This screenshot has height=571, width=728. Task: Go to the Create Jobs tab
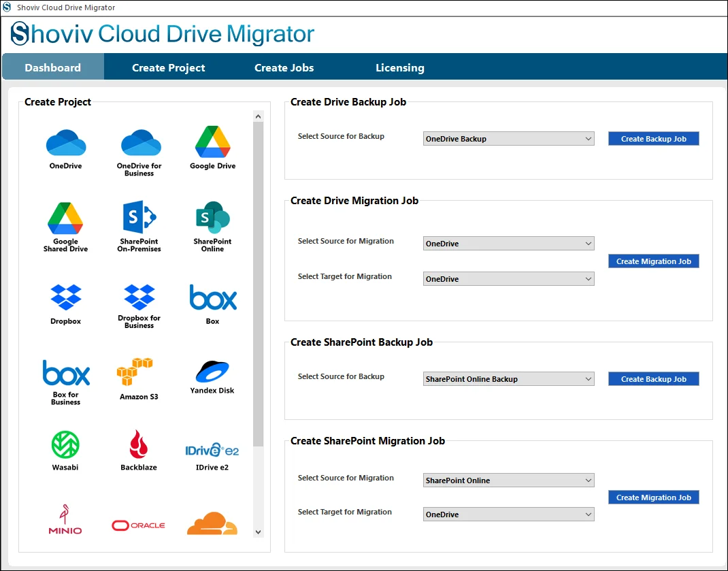click(284, 68)
